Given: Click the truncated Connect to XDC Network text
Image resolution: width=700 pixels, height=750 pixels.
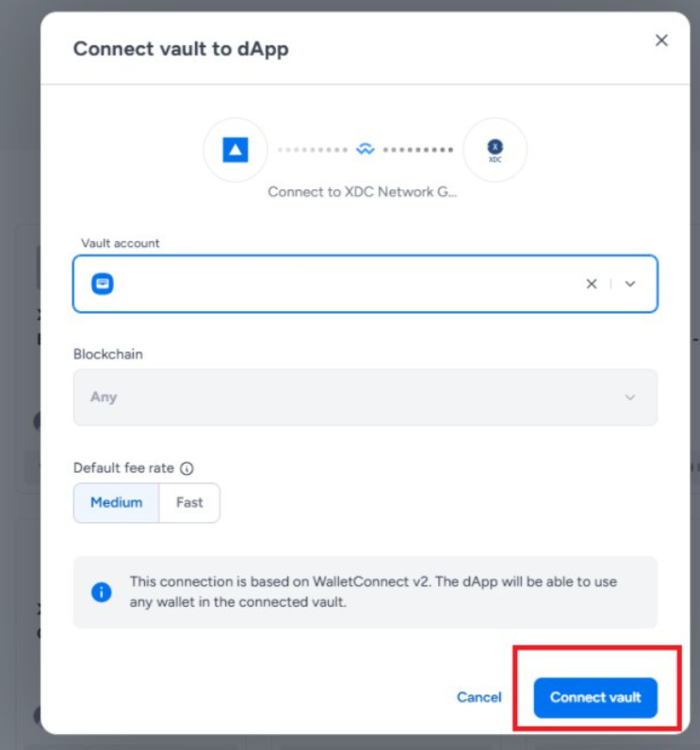Looking at the screenshot, I should pyautogui.click(x=363, y=191).
